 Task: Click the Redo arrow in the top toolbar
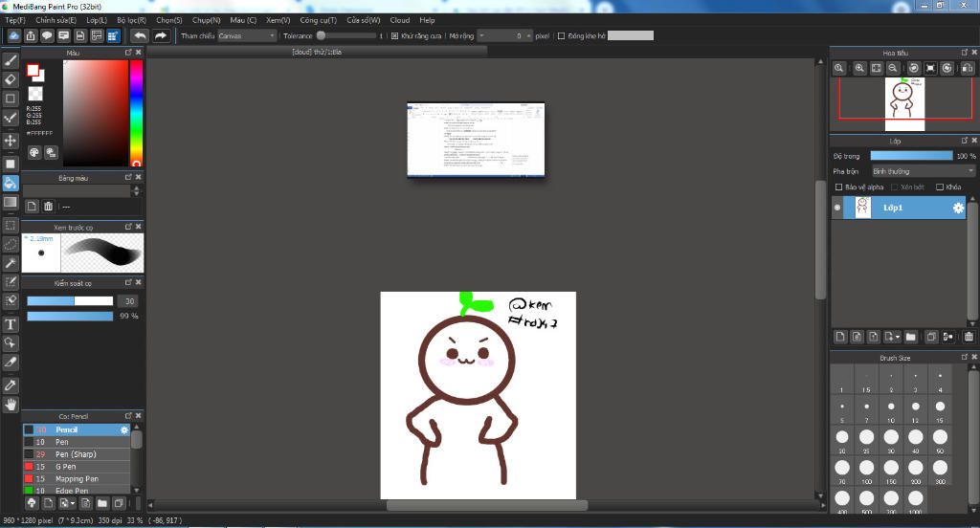(161, 35)
